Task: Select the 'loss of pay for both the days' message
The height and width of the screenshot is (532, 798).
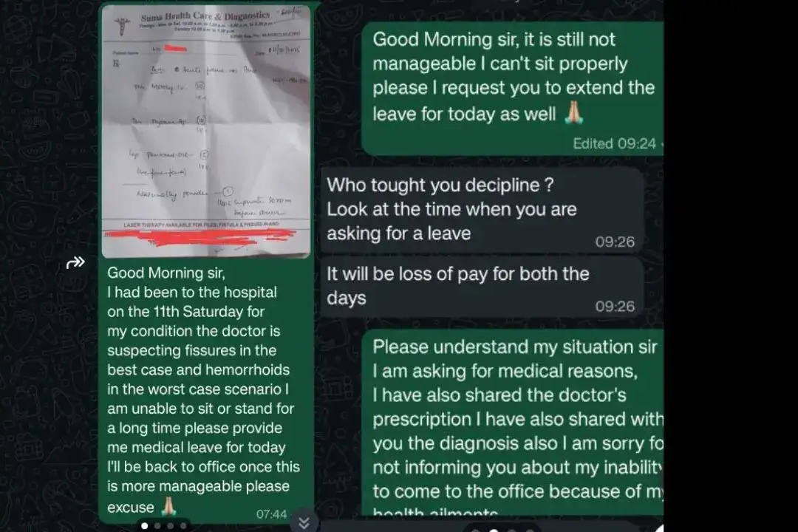Action: pyautogui.click(x=482, y=287)
